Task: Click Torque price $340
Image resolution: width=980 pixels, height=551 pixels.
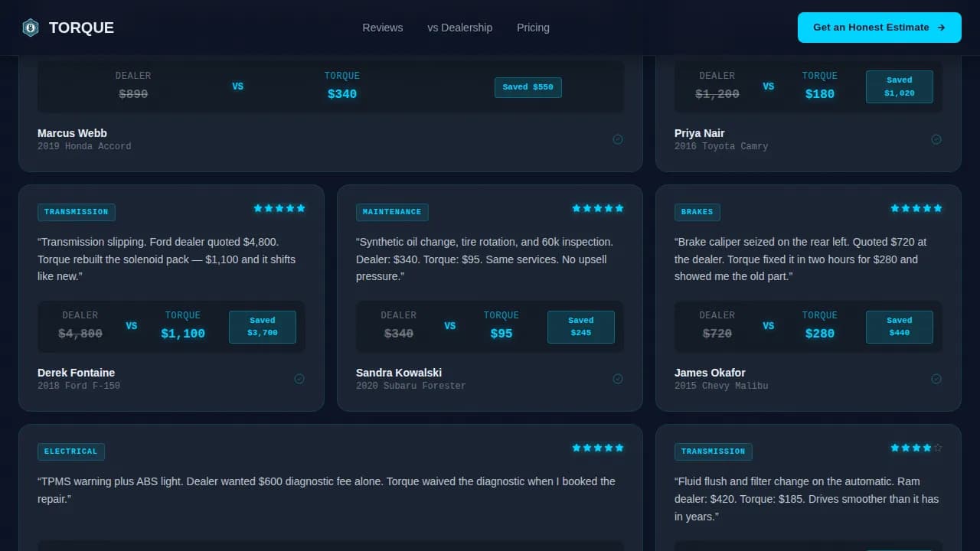Action: click(x=342, y=94)
